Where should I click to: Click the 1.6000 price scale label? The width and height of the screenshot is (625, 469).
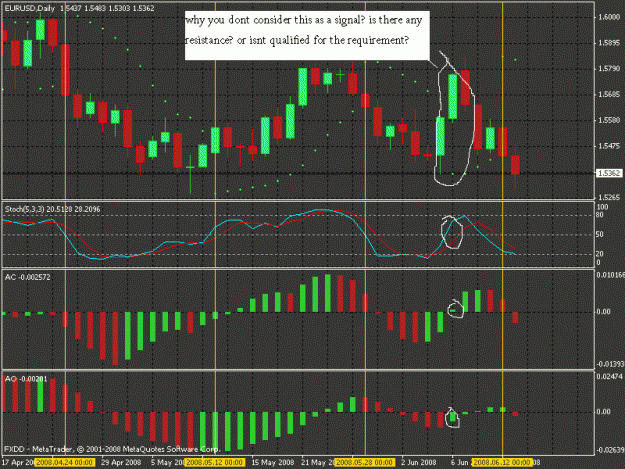[609, 17]
